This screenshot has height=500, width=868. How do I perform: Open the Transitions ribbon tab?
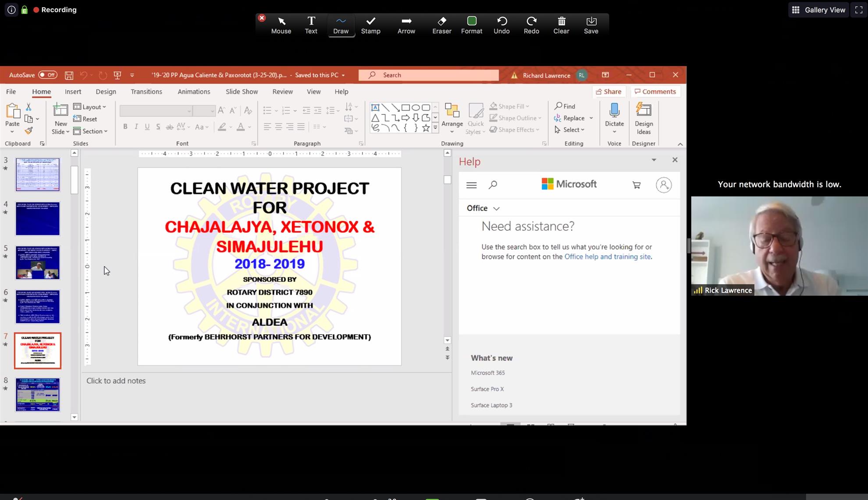point(146,92)
